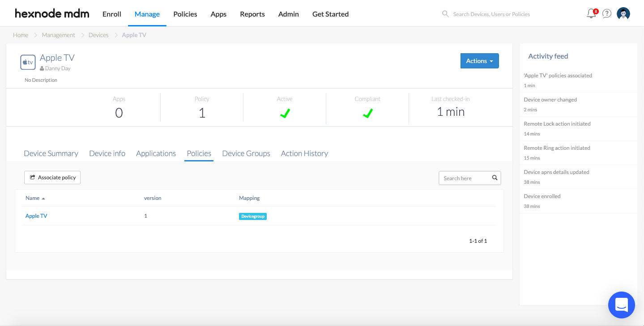Go to Management breadcrumb
This screenshot has height=326, width=644.
[x=59, y=35]
